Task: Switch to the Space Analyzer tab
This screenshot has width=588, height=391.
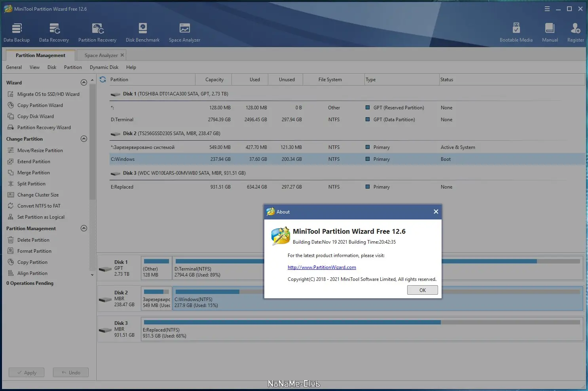Action: pos(101,55)
